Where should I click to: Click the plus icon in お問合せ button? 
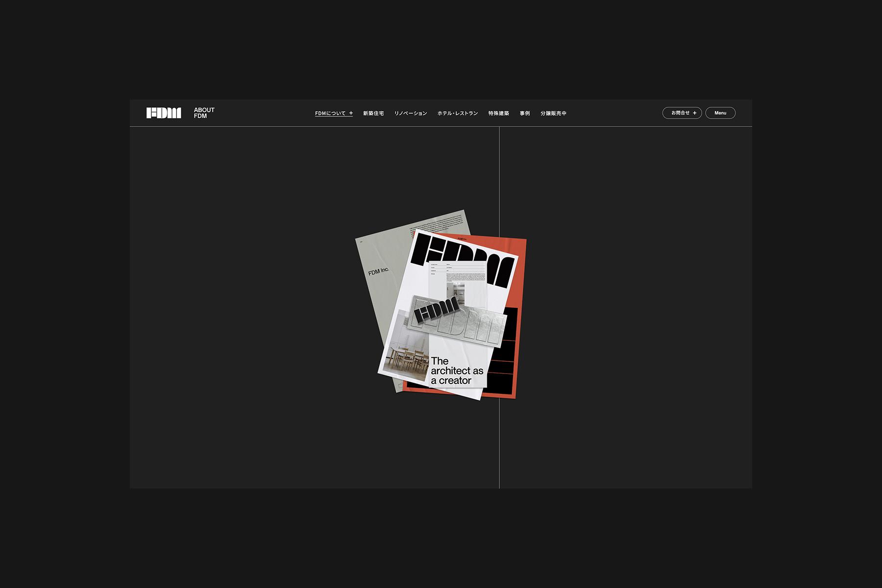click(x=694, y=113)
